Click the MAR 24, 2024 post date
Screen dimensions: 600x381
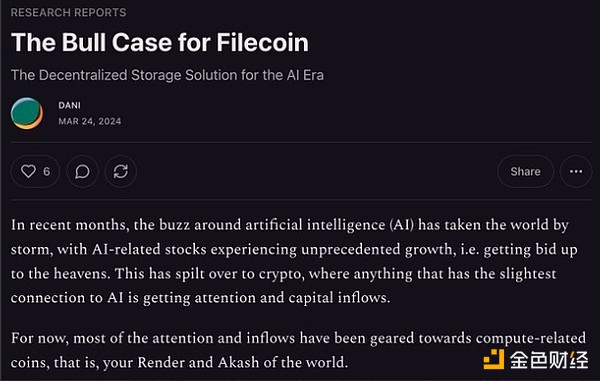point(90,121)
